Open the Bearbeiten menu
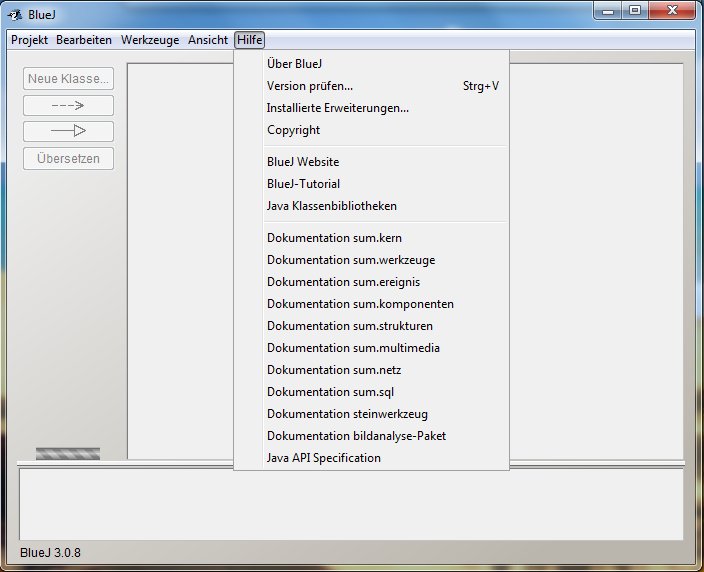The height and width of the screenshot is (572, 704). tap(84, 40)
